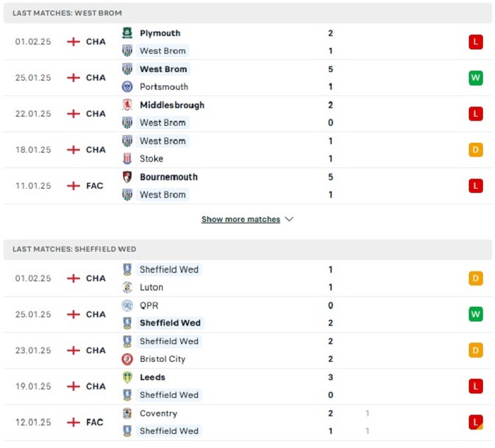Viewport: 495px width, 448px height.
Task: Click the England flag beside FAC on 11.01.25
Action: 74,186
